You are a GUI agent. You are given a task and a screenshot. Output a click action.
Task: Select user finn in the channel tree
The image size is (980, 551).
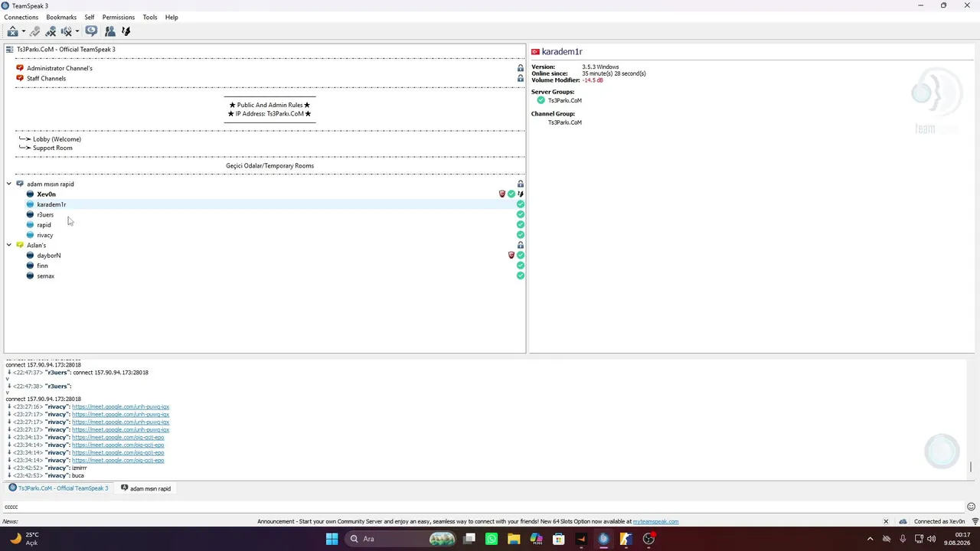point(42,266)
